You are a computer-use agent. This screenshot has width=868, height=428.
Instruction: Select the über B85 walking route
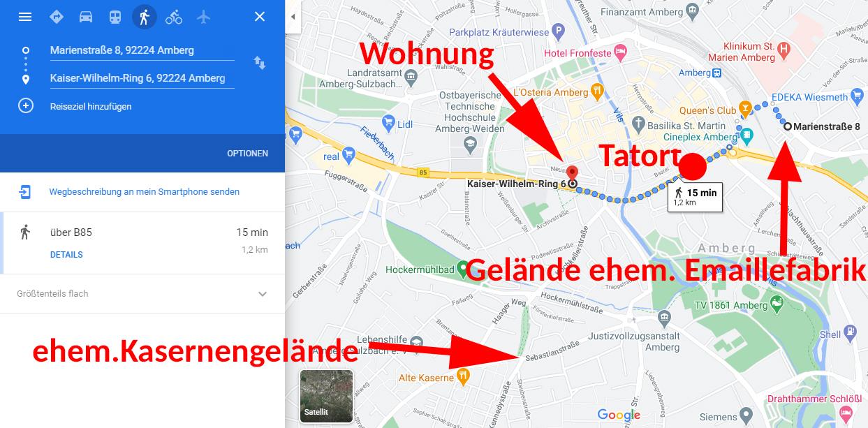tap(142, 243)
